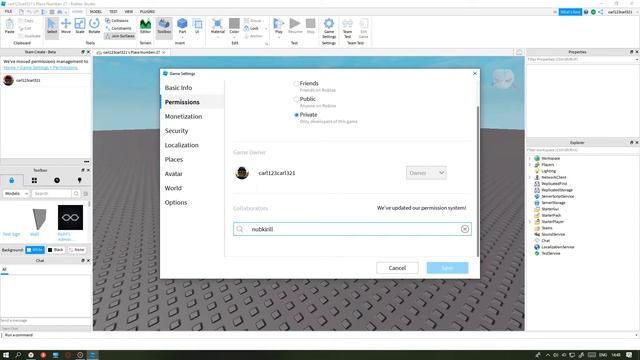Open the FILE menu

click(8, 11)
